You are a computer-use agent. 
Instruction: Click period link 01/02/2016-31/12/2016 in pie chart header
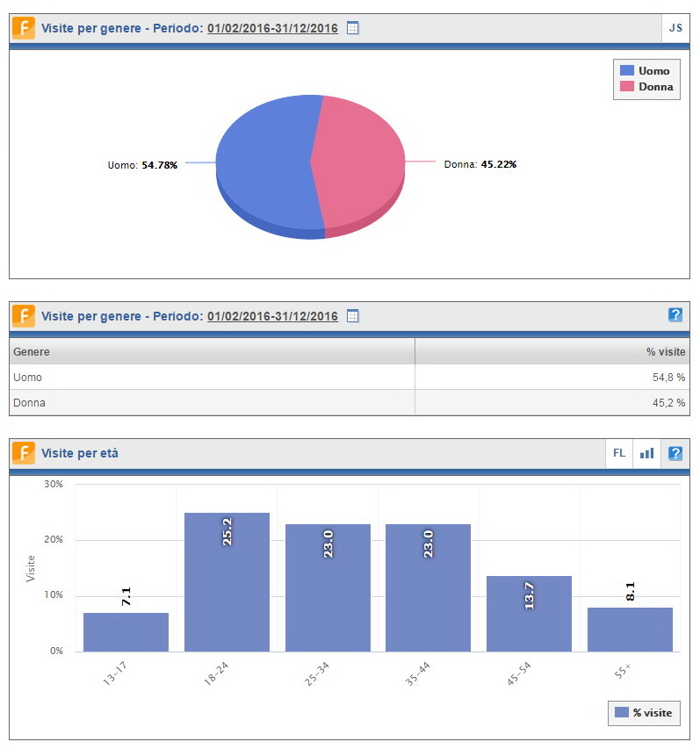point(272,28)
